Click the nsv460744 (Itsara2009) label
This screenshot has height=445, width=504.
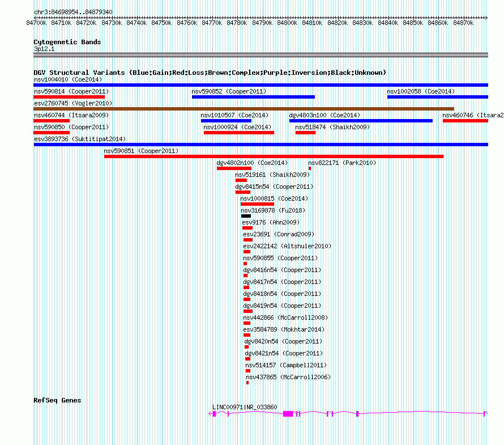coord(71,115)
